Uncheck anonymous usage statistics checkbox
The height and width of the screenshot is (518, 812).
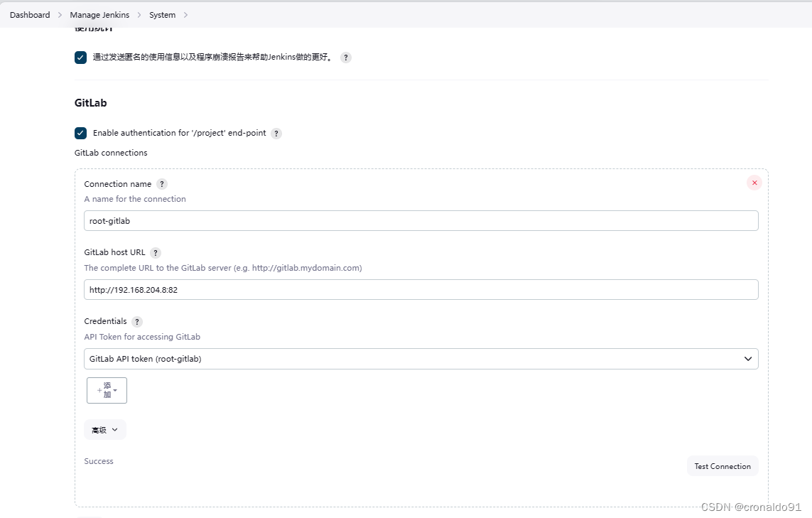[x=80, y=58]
